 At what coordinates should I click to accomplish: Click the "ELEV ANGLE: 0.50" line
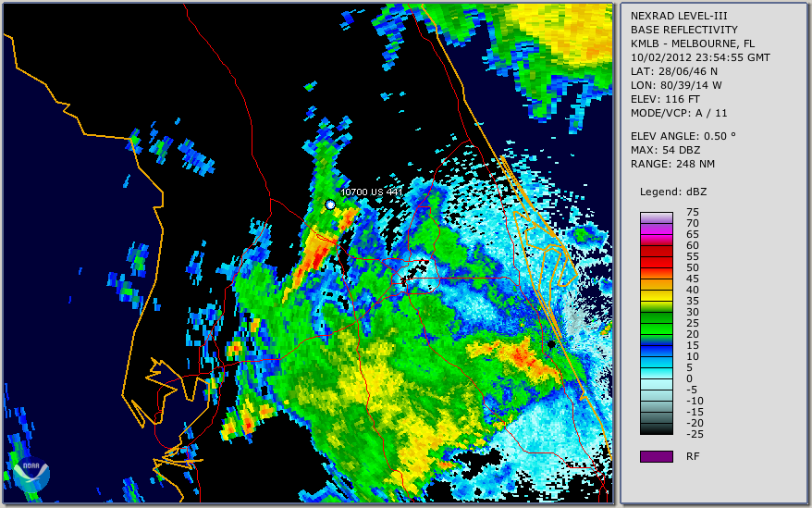pos(683,136)
